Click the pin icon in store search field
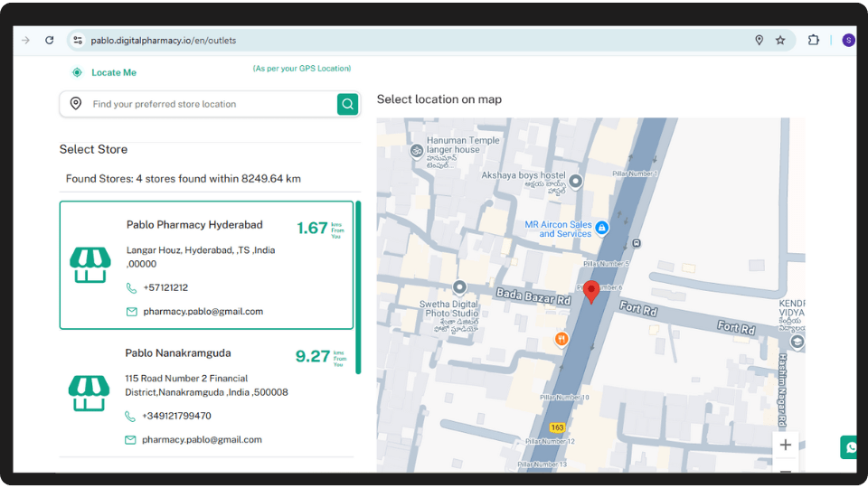Viewport: 868px width, 488px height. click(76, 103)
